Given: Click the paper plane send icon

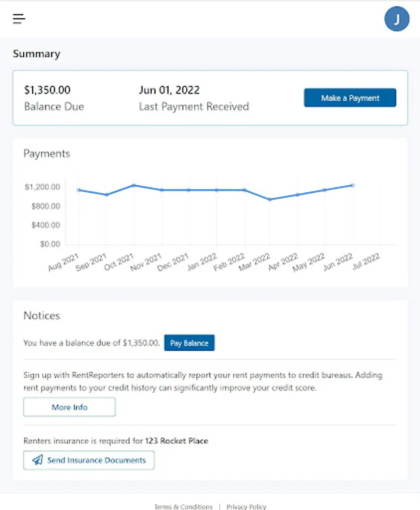Looking at the screenshot, I should coord(37,460).
